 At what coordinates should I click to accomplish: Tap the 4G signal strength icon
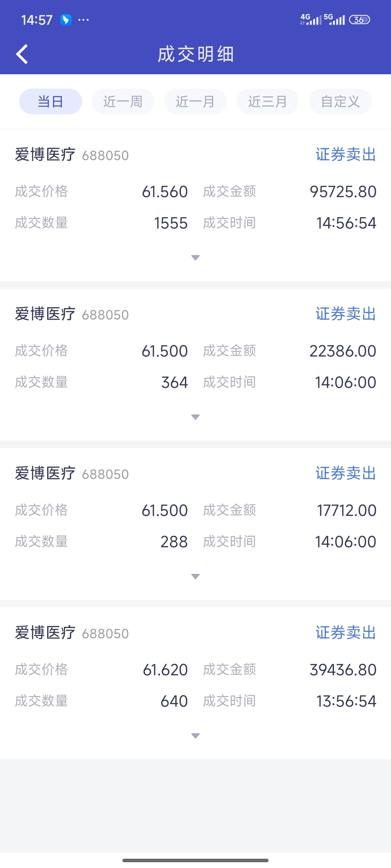310,20
